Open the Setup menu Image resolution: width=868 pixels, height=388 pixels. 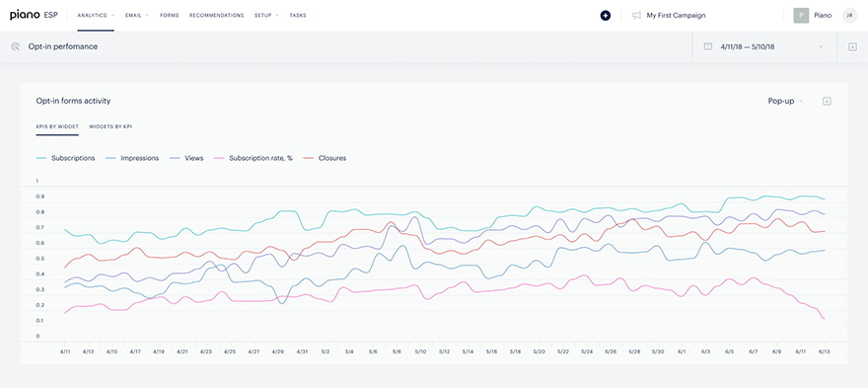click(x=266, y=16)
